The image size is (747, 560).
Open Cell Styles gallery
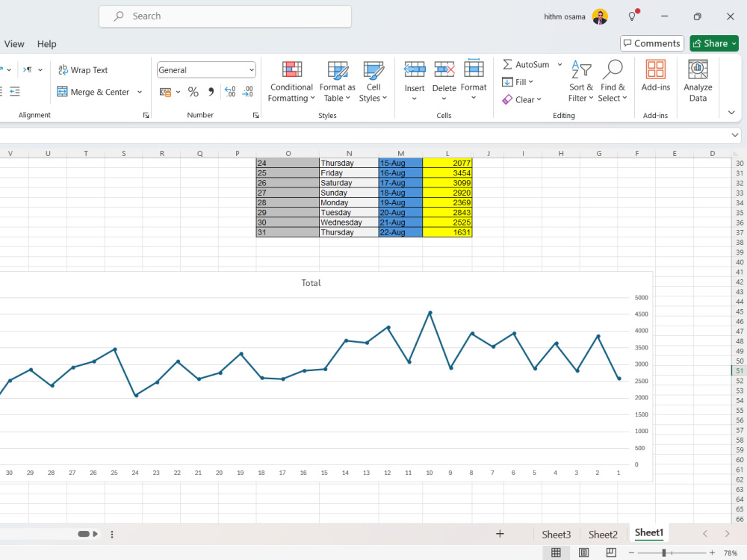click(x=373, y=81)
